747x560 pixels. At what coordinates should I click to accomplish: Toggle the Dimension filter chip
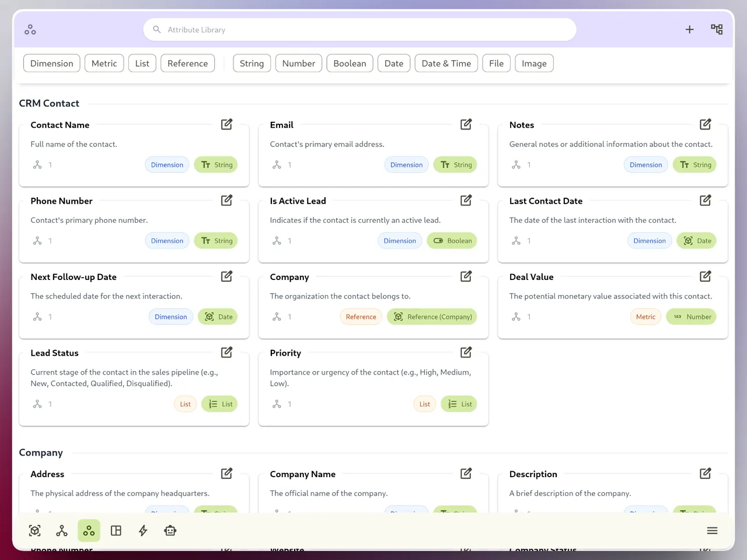52,64
